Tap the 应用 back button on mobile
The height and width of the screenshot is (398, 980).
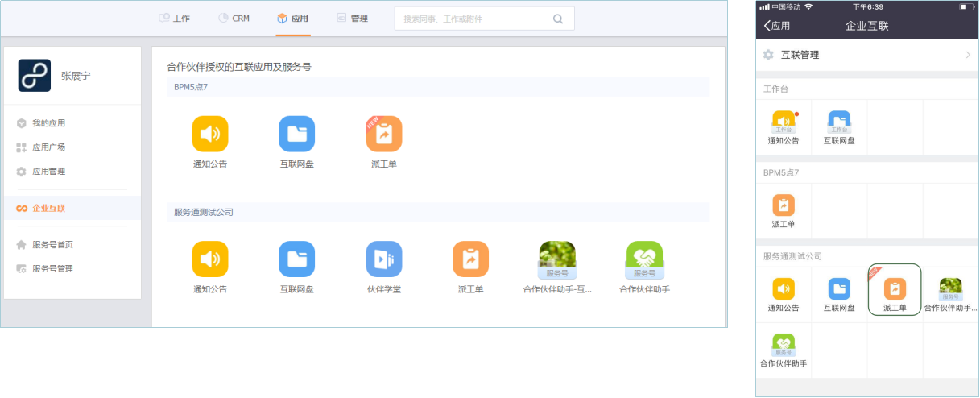(x=777, y=26)
